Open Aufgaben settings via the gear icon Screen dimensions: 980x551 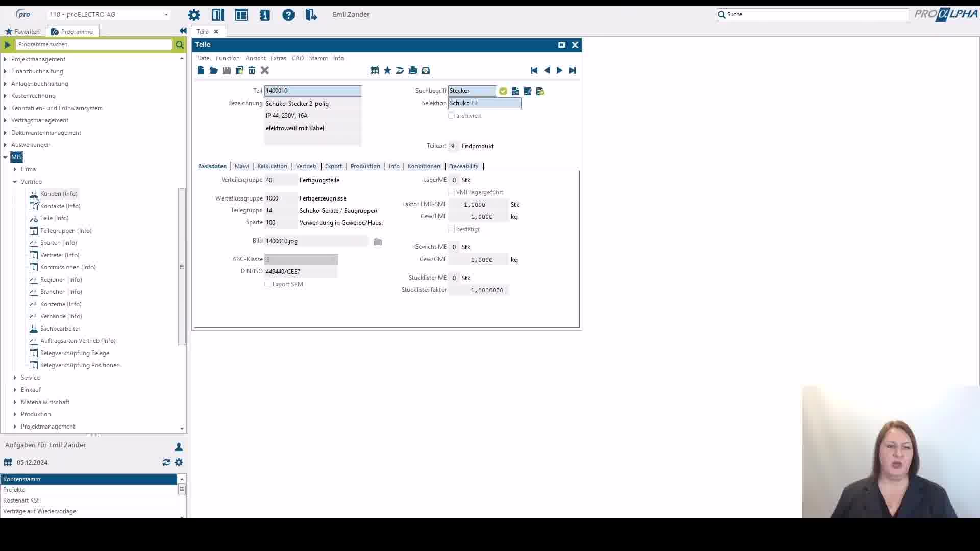[179, 462]
